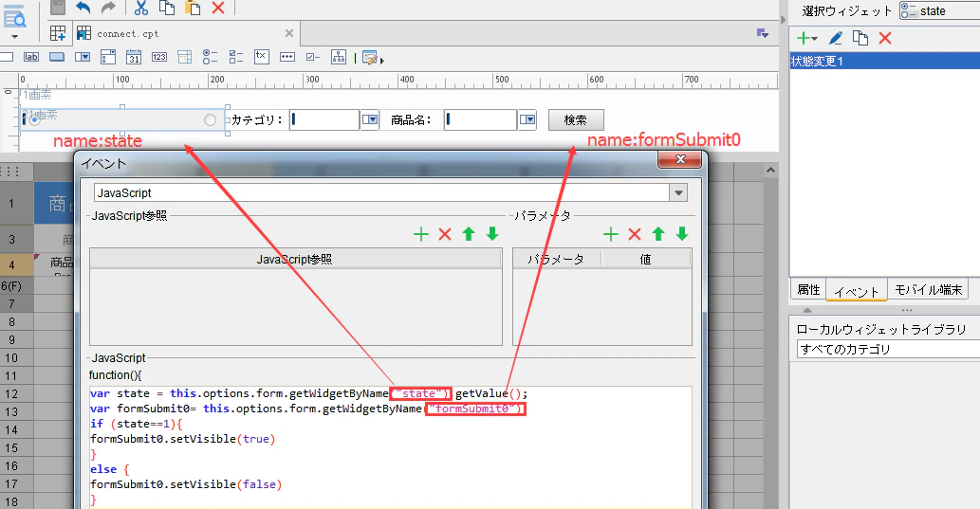980x509 pixels.
Task: Click the green down arrow above パラメータ table
Action: [x=682, y=234]
